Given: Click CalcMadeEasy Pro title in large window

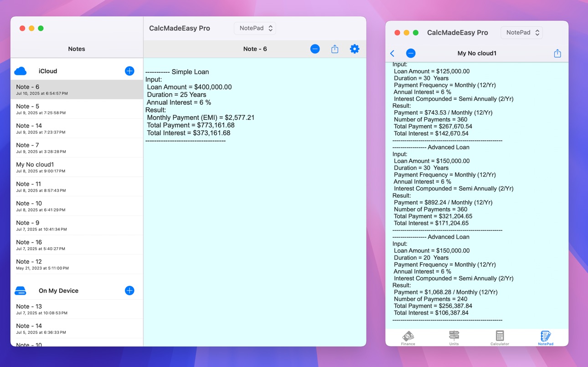Looking at the screenshot, I should 180,28.
